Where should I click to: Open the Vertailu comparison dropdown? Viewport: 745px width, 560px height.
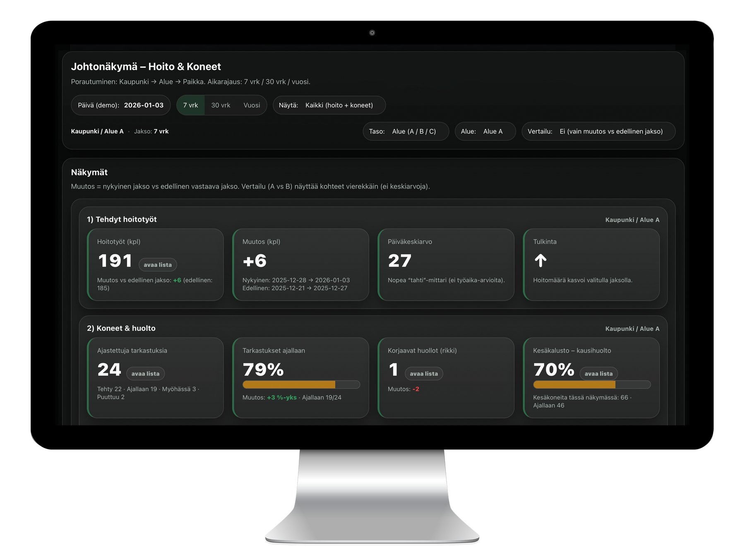click(598, 131)
